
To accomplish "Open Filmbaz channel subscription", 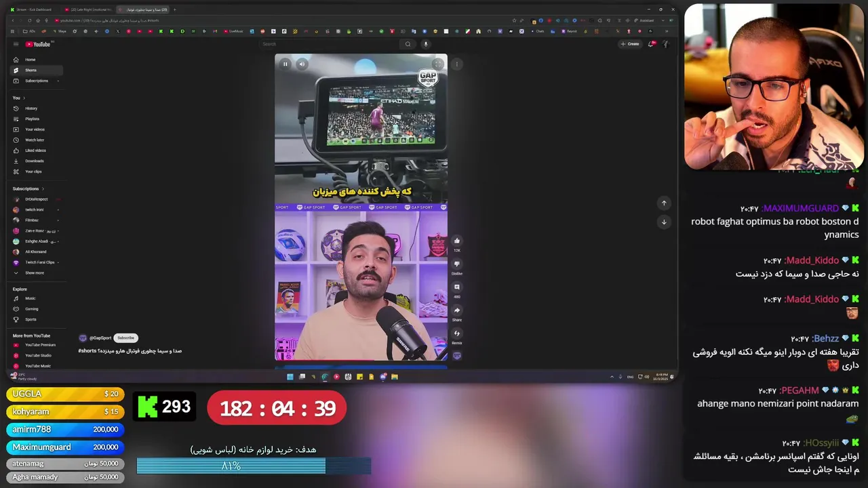I will (x=37, y=220).
